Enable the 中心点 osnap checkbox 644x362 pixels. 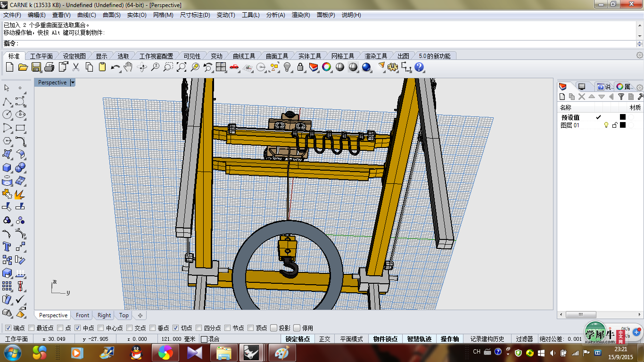[x=101, y=328]
